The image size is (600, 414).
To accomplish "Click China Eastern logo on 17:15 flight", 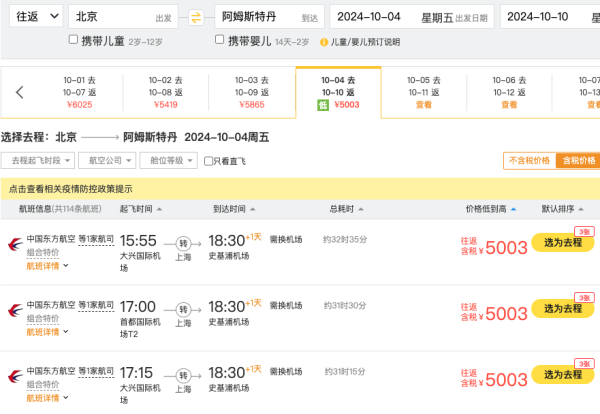I will pos(15,377).
